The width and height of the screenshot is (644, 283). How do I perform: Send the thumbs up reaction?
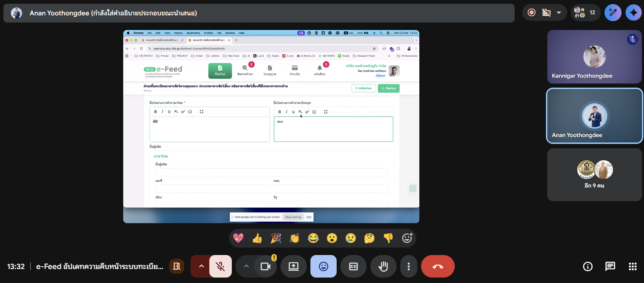pos(257,238)
